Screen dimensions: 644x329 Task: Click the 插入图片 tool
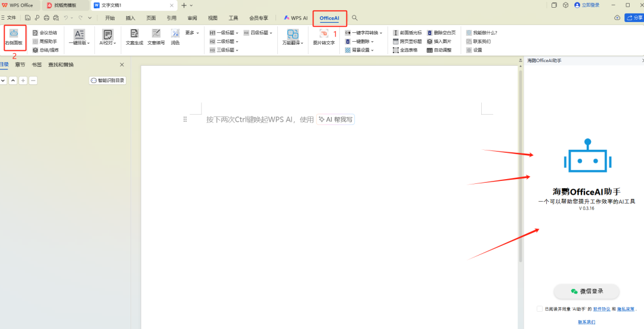[x=439, y=41]
